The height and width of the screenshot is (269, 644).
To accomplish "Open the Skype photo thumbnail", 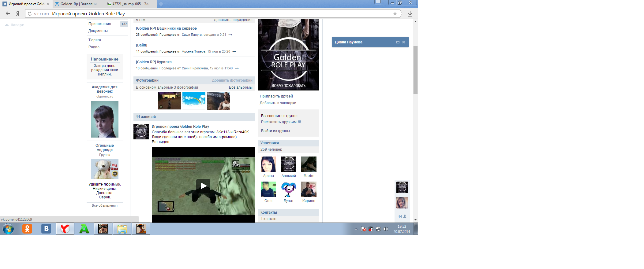I will point(194,101).
